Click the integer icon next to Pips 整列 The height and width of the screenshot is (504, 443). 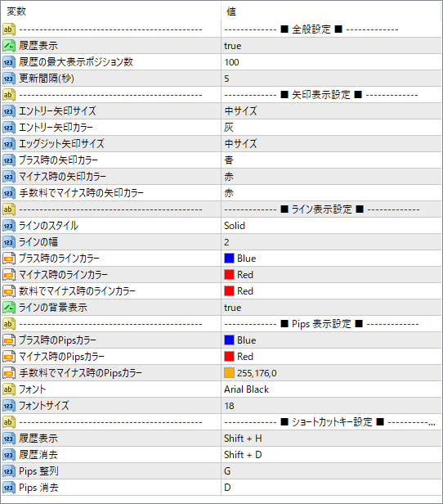point(9,471)
